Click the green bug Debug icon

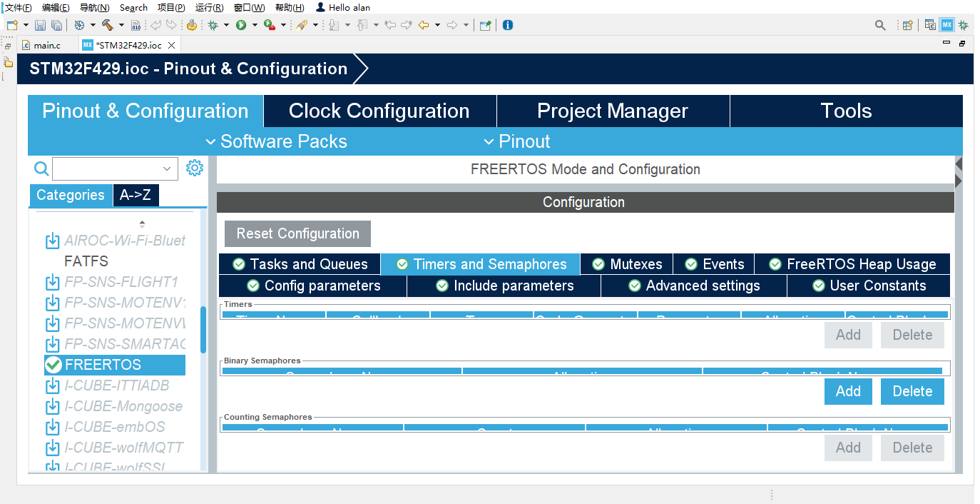213,25
